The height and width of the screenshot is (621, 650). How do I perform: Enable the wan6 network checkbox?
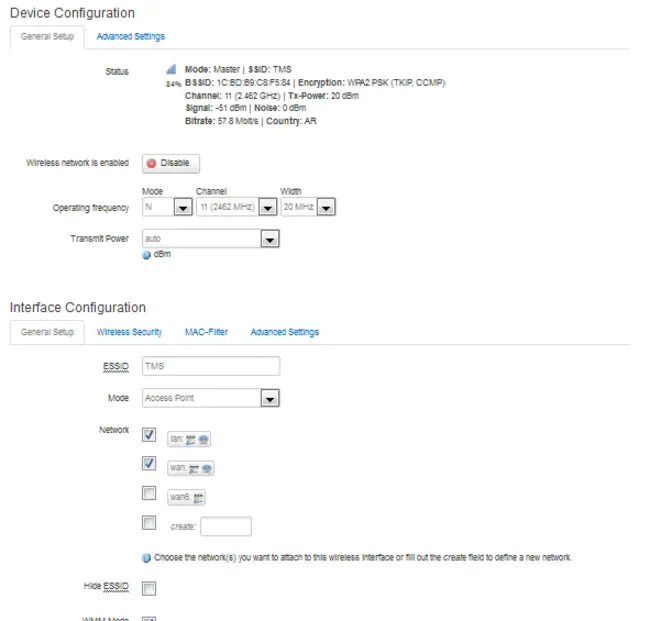[x=149, y=493]
